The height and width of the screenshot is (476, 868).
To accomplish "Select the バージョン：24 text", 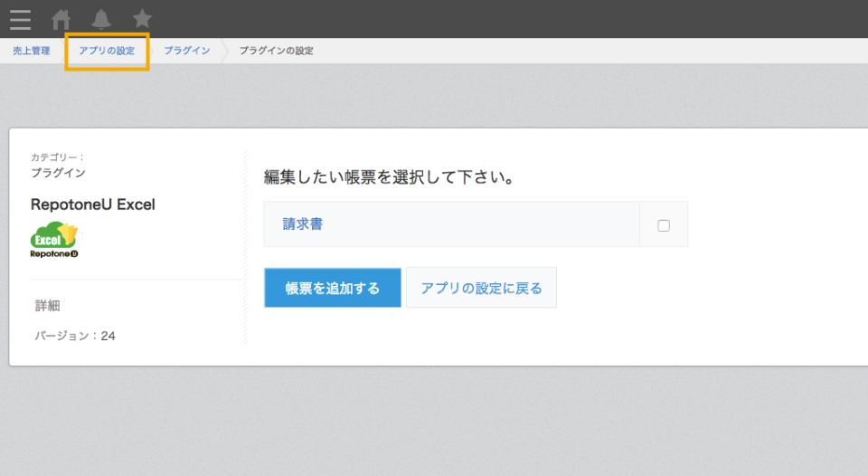I will (x=75, y=336).
